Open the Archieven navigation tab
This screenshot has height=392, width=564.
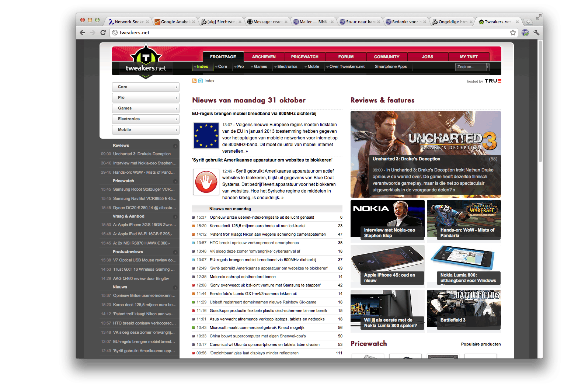(264, 57)
